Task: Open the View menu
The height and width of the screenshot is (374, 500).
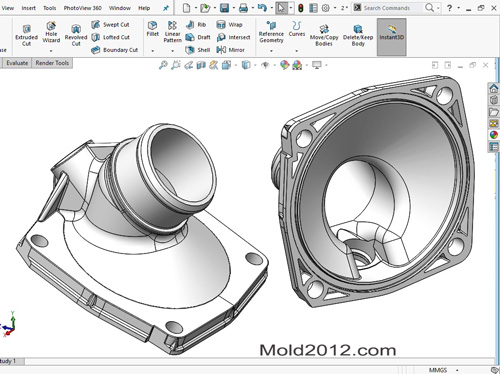Action: tap(7, 8)
